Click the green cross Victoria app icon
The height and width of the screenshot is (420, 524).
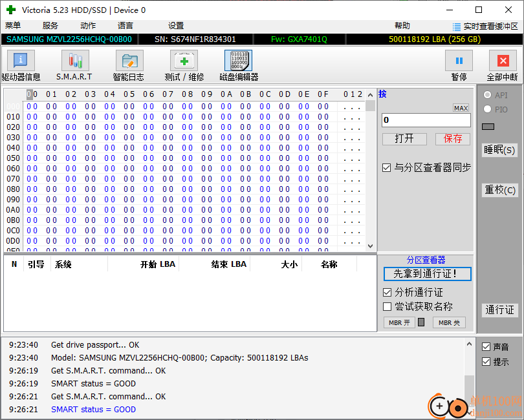pyautogui.click(x=11, y=10)
